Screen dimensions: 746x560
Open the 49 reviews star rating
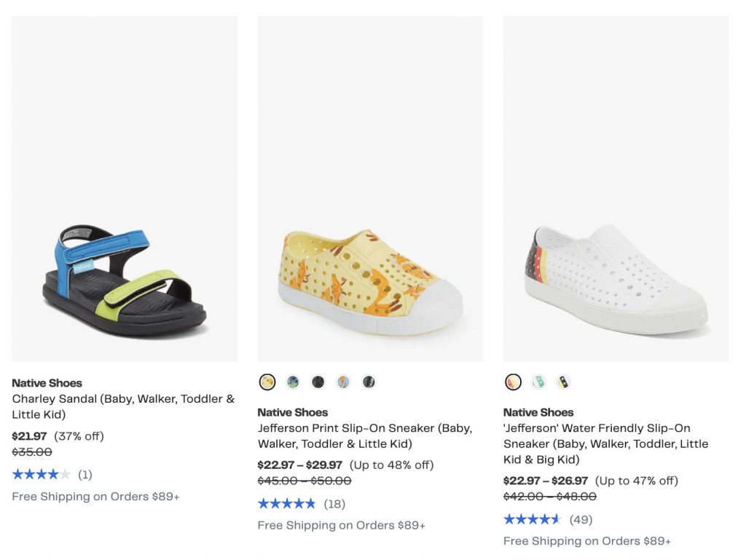pyautogui.click(x=533, y=520)
